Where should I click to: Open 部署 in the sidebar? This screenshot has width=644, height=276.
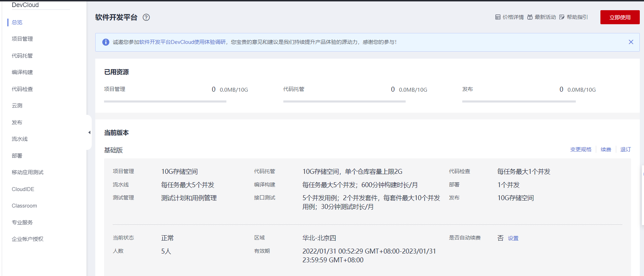tap(17, 156)
